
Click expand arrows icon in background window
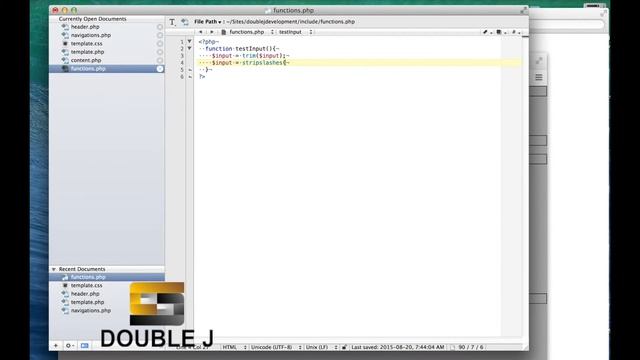coord(539,61)
